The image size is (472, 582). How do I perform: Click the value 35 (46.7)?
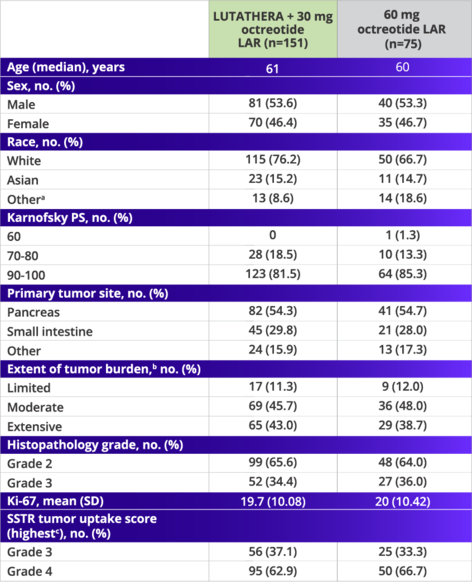(403, 122)
